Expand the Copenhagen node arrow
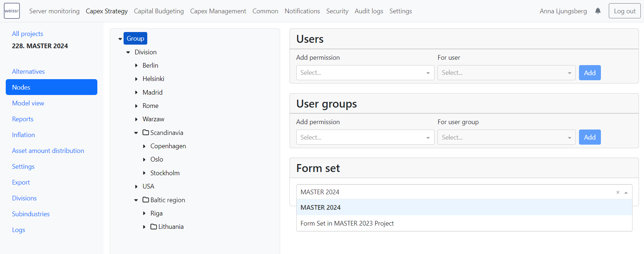The height and width of the screenshot is (254, 644). pyautogui.click(x=144, y=146)
